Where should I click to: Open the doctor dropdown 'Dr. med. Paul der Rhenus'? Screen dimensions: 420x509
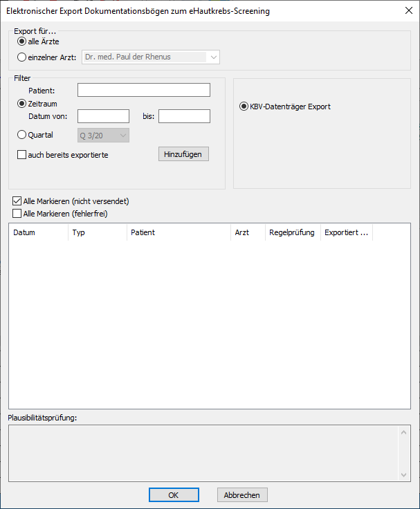click(151, 57)
